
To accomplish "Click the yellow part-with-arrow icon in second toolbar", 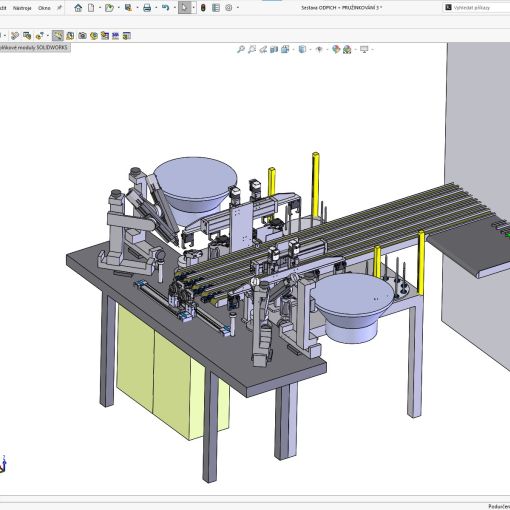I will [x=40, y=36].
